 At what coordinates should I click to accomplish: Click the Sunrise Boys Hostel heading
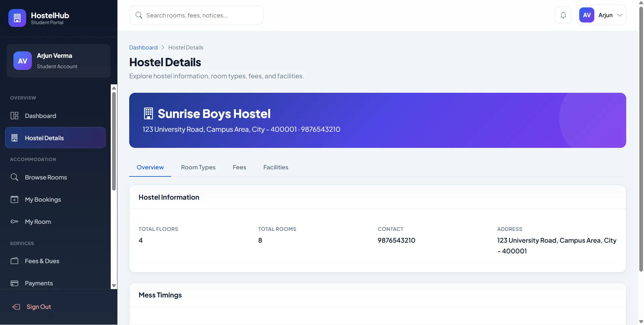(x=214, y=114)
